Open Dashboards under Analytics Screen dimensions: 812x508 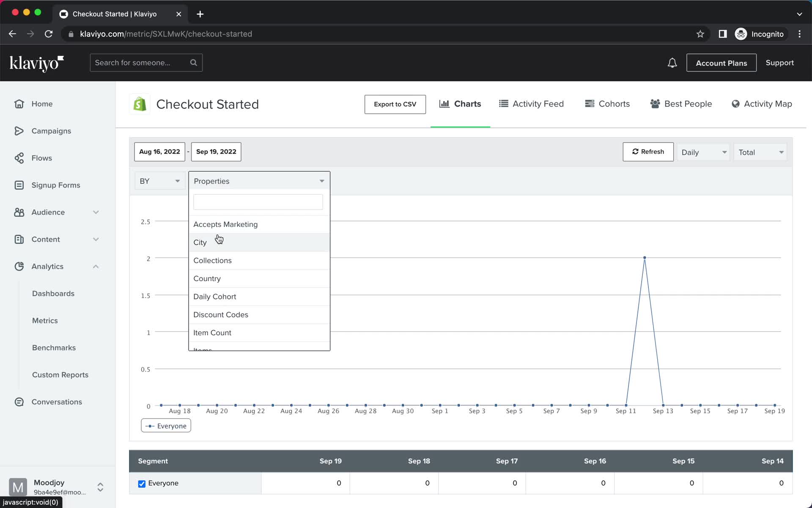click(53, 293)
